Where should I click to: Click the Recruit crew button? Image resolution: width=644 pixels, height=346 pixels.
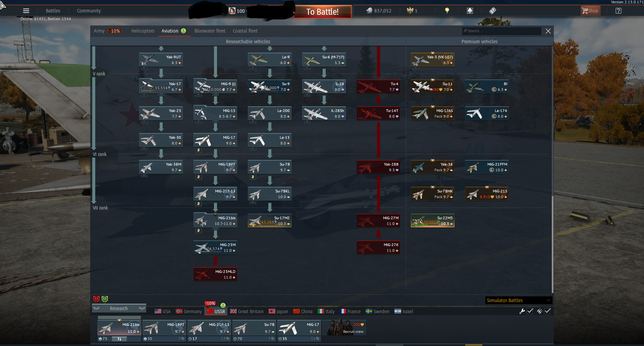pos(344,327)
